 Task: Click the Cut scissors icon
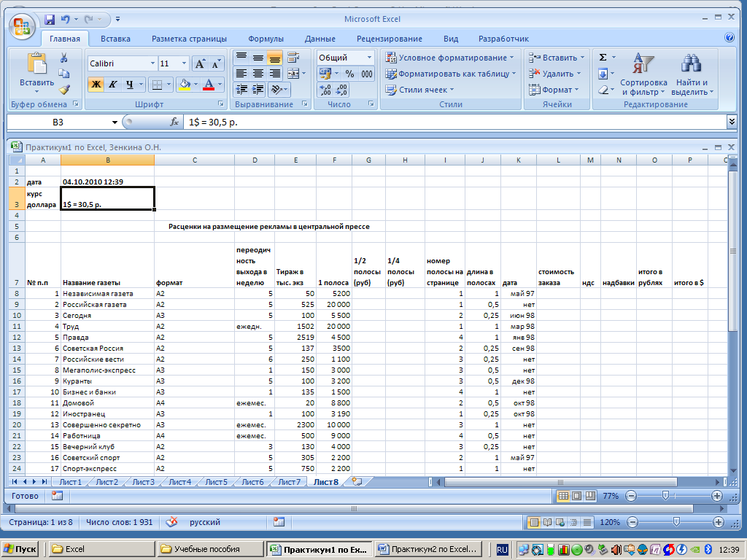[x=64, y=58]
